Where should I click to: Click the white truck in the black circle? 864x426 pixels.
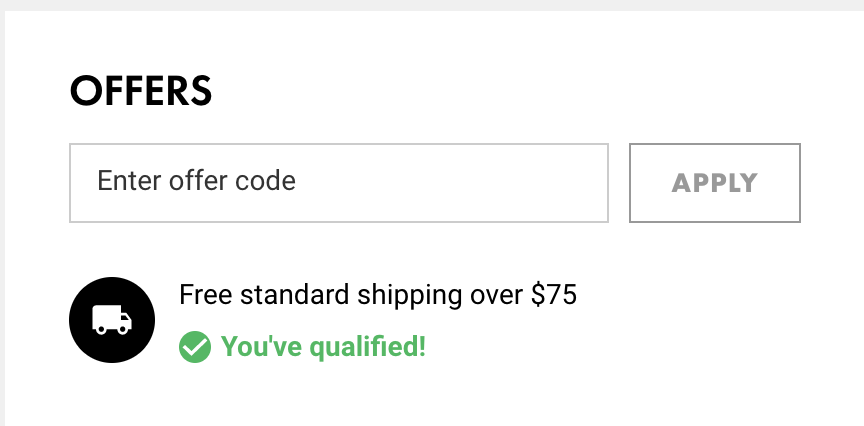click(112, 320)
